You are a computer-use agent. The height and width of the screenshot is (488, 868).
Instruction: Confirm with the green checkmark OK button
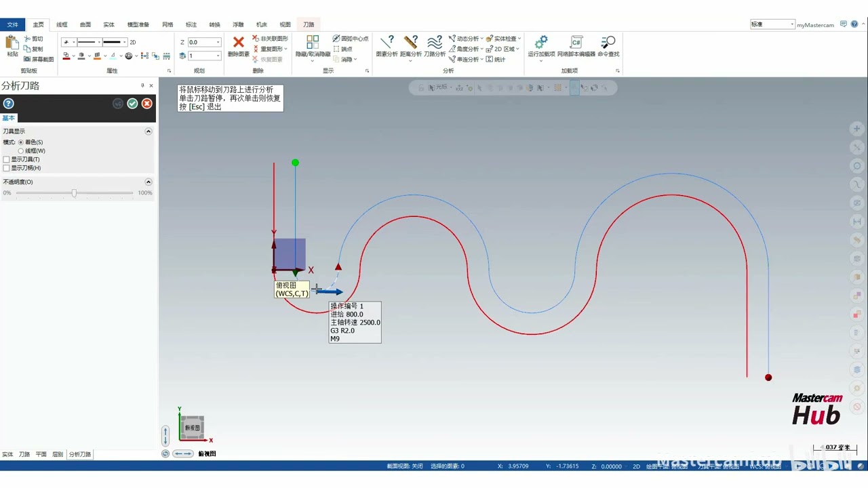point(132,103)
